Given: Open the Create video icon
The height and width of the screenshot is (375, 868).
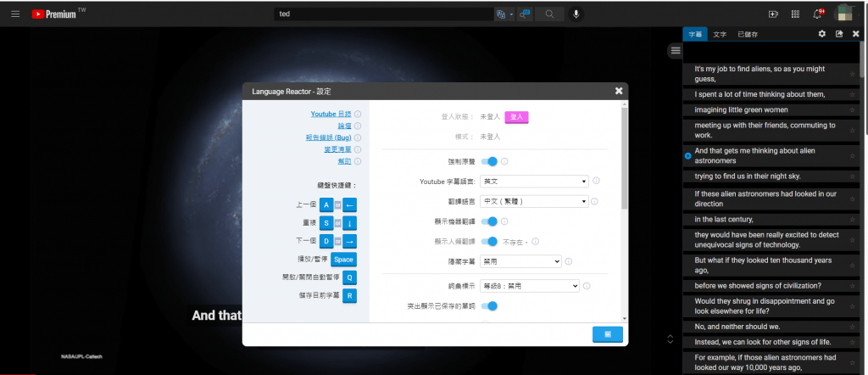Looking at the screenshot, I should [773, 14].
